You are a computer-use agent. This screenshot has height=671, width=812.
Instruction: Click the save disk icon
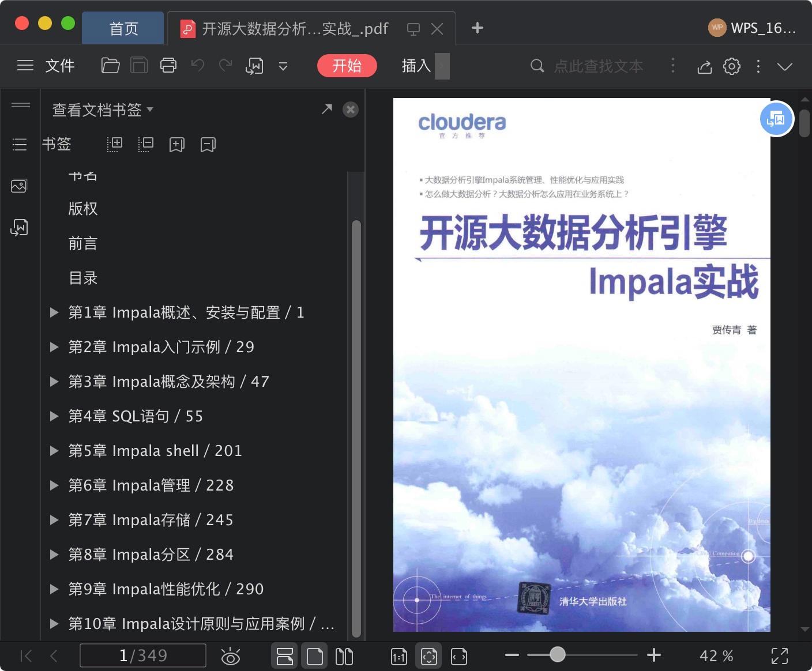click(139, 66)
